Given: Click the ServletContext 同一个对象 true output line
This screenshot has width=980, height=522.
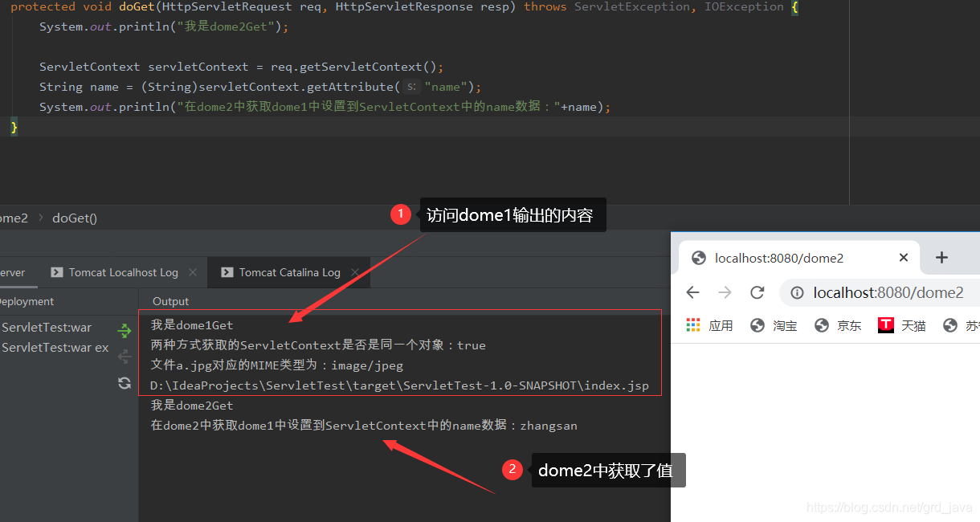Looking at the screenshot, I should click(318, 345).
